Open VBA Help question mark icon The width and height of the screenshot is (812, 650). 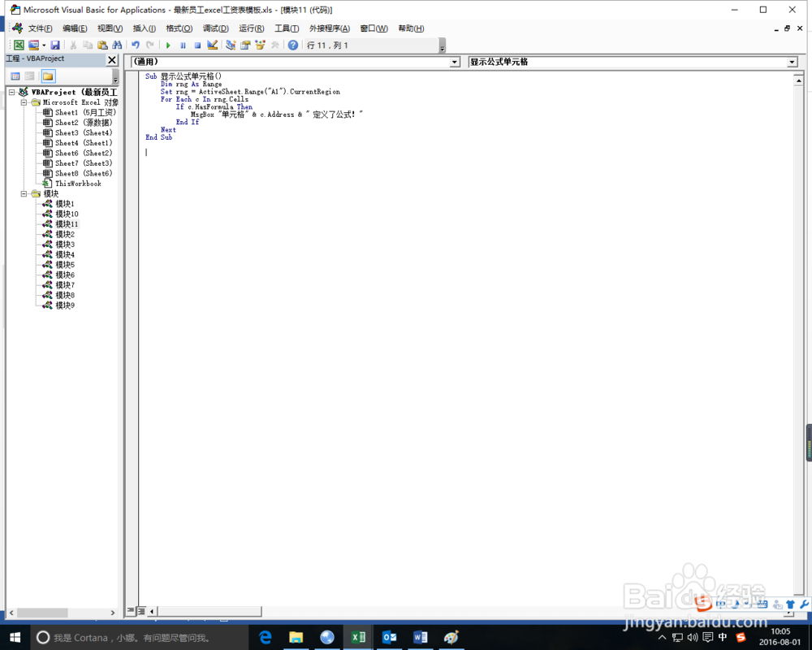(x=293, y=45)
